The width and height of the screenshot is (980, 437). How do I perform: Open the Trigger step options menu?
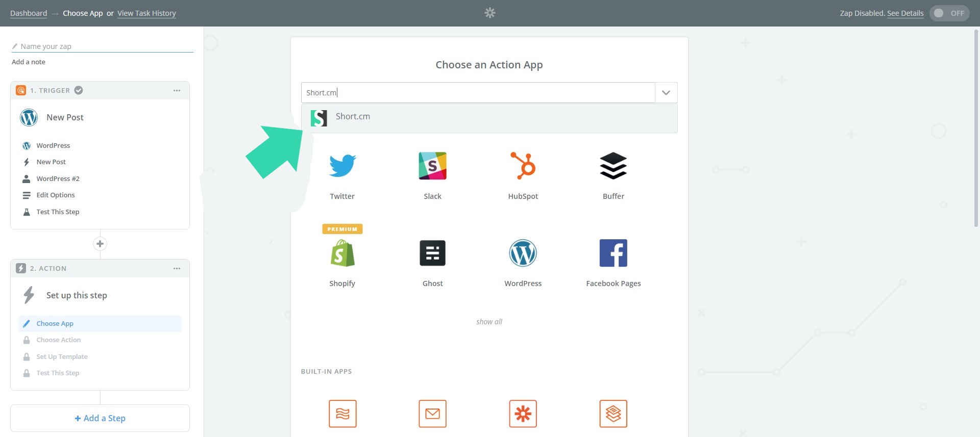coord(177,91)
